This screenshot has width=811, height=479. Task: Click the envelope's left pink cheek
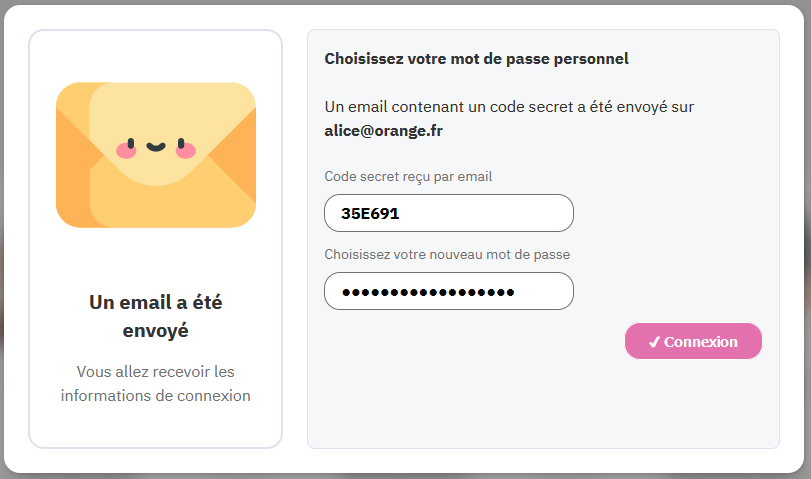[x=126, y=151]
